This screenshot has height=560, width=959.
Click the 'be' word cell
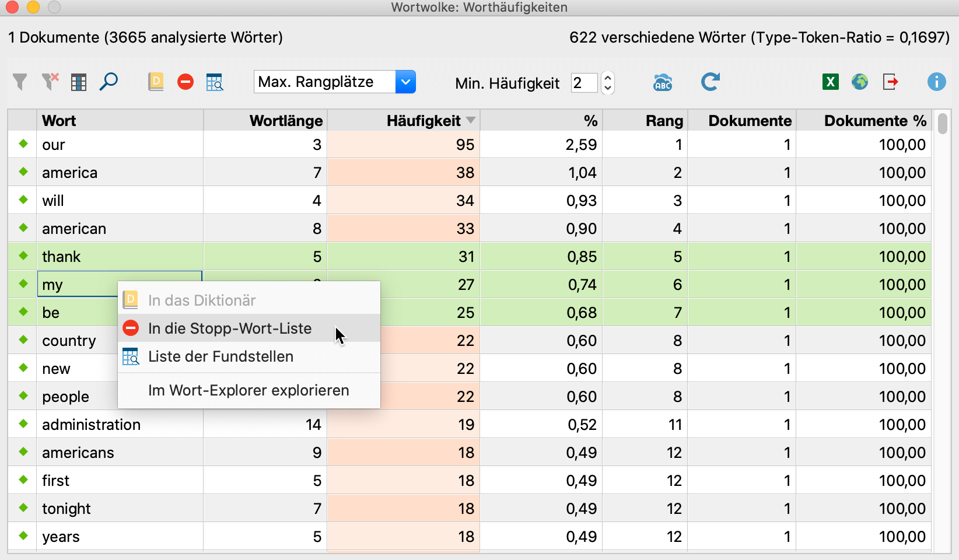pyautogui.click(x=78, y=313)
